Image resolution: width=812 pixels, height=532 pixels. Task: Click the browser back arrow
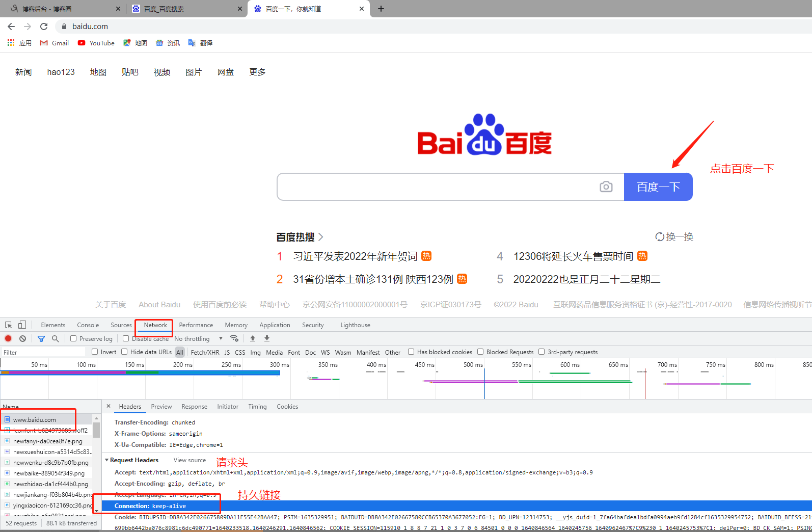11,26
